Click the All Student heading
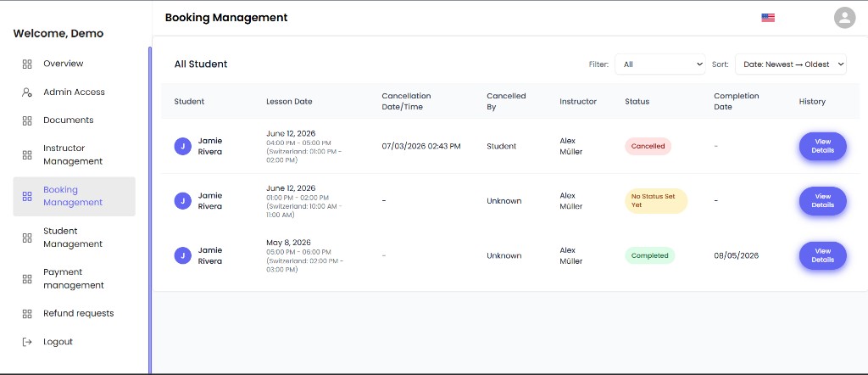The height and width of the screenshot is (375, 868). [201, 64]
